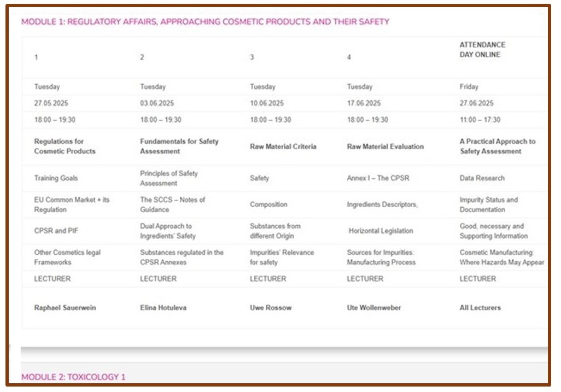
Task: Open A Practical Approach to Safety Assessment
Action: click(497, 147)
